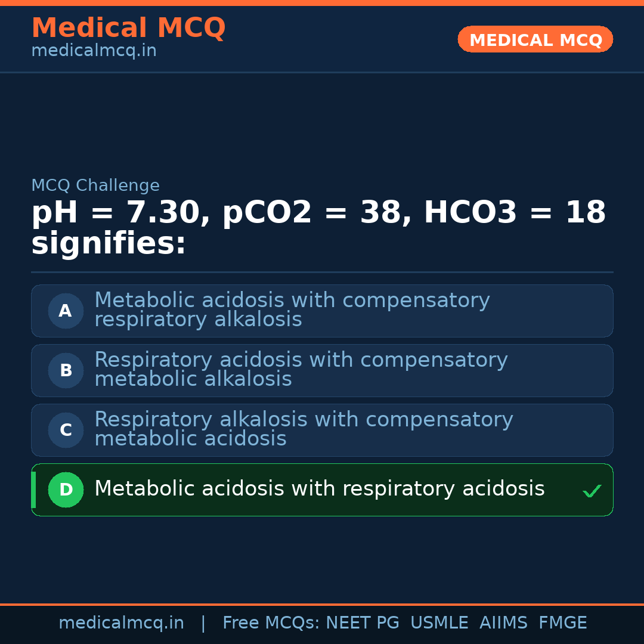
Task: Click the green checkmark on option D
Action: (592, 491)
